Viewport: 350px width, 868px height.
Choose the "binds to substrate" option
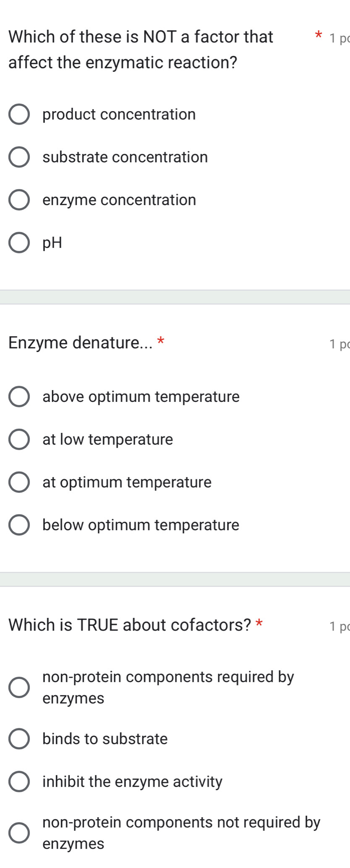(19, 739)
